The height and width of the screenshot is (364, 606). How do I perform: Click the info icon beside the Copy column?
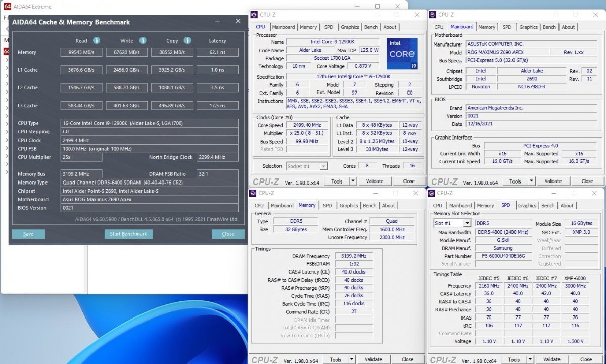click(x=188, y=40)
